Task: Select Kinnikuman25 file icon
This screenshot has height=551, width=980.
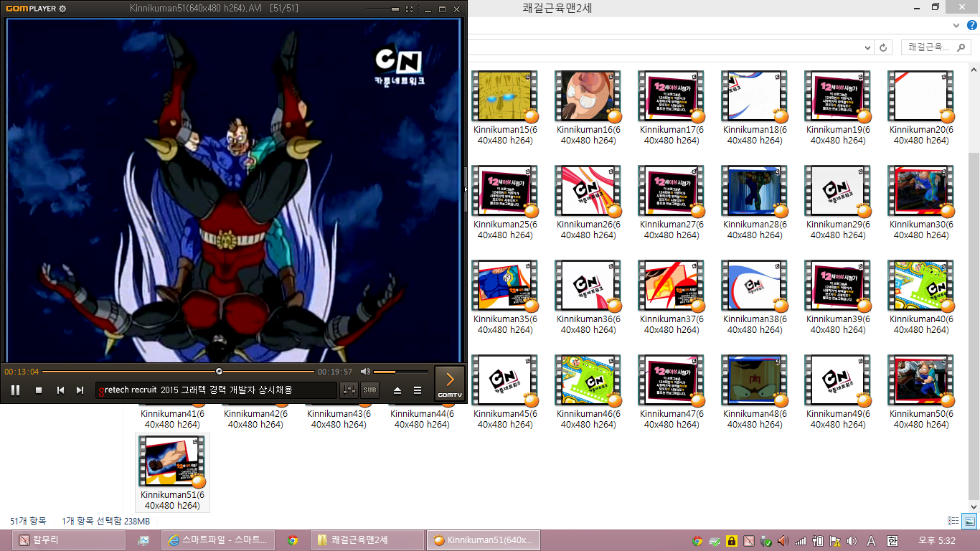Action: tap(504, 191)
